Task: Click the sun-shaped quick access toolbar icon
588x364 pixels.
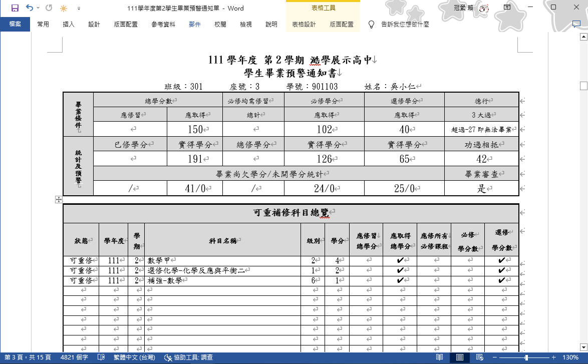Action: 64,8
